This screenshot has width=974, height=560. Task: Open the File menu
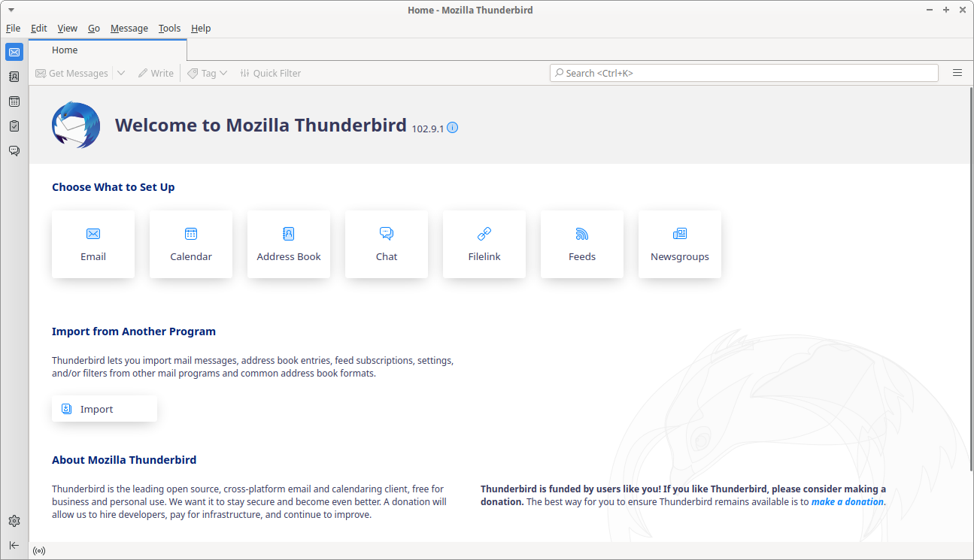coord(13,28)
